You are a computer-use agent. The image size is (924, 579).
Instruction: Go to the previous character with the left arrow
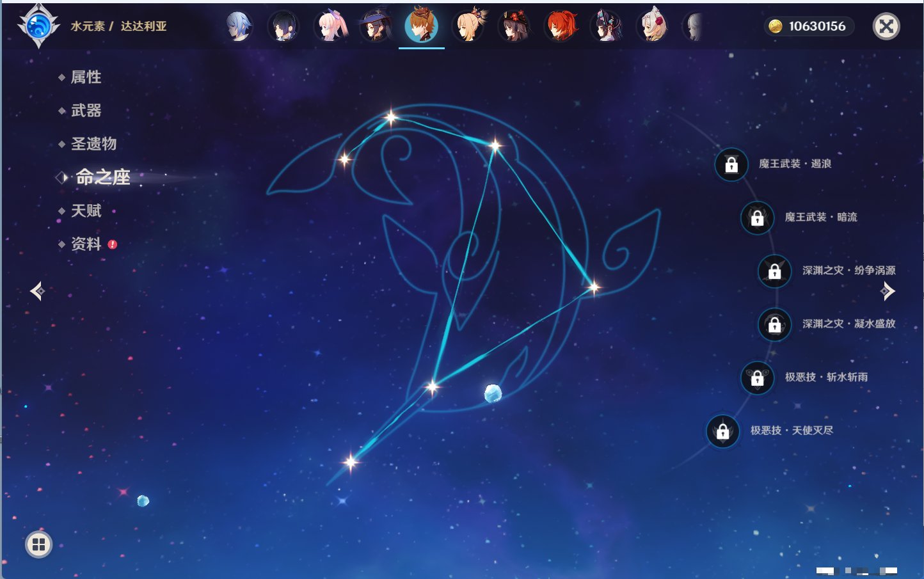tap(37, 291)
